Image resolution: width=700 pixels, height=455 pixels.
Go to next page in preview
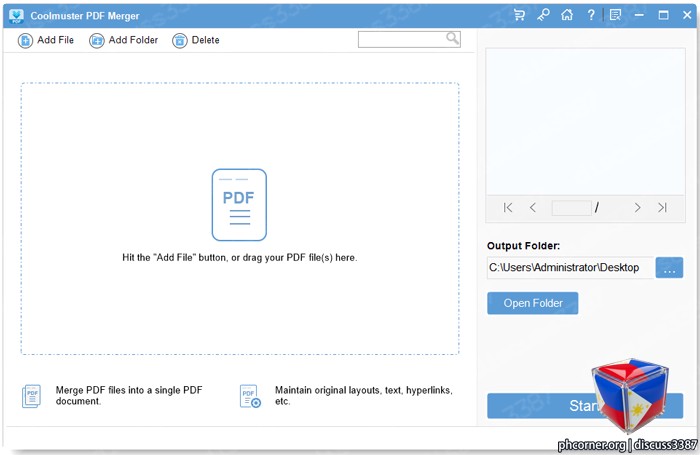click(x=637, y=208)
